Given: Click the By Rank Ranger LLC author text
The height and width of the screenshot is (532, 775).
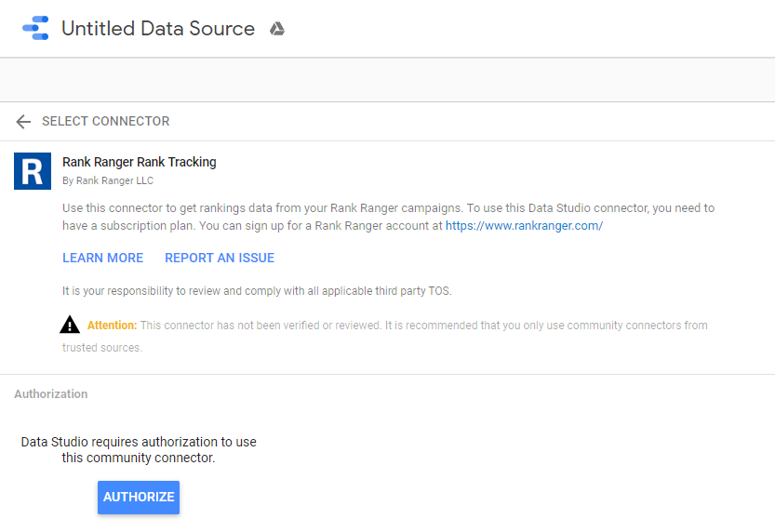Looking at the screenshot, I should [108, 180].
